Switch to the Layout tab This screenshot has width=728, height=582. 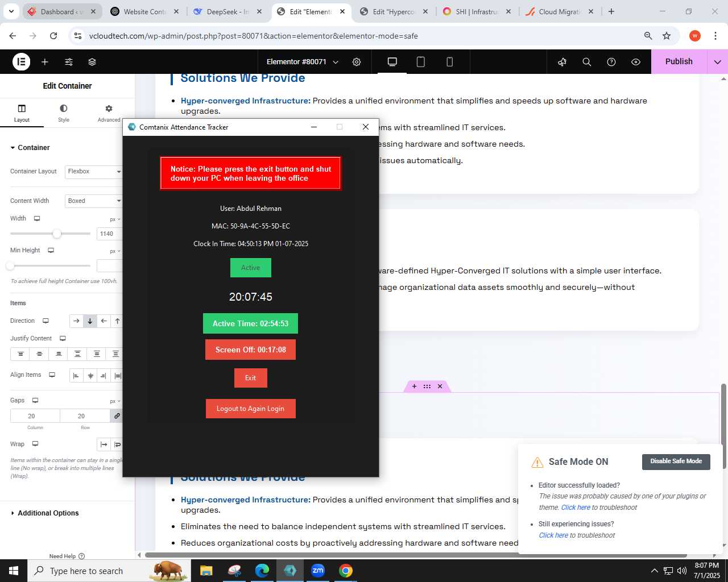click(x=22, y=113)
